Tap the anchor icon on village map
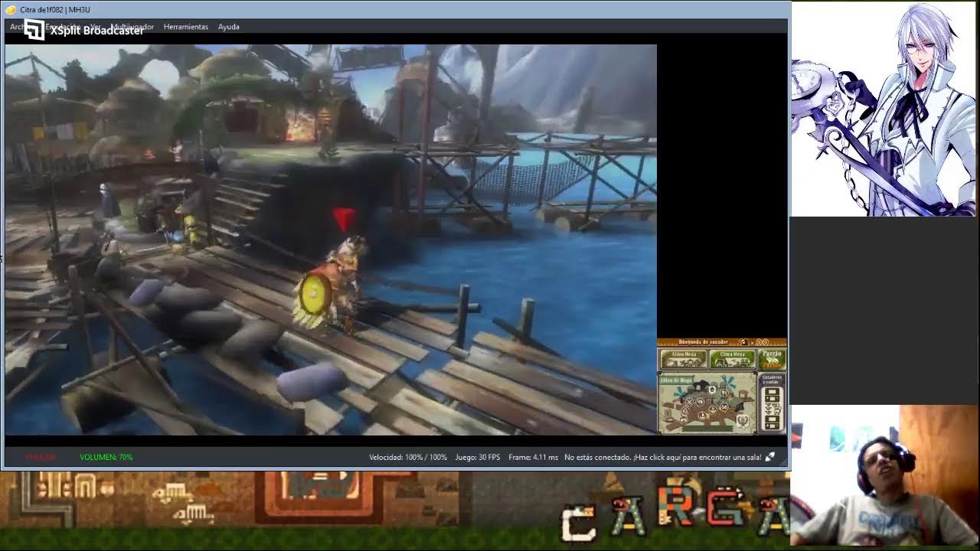 click(x=713, y=409)
